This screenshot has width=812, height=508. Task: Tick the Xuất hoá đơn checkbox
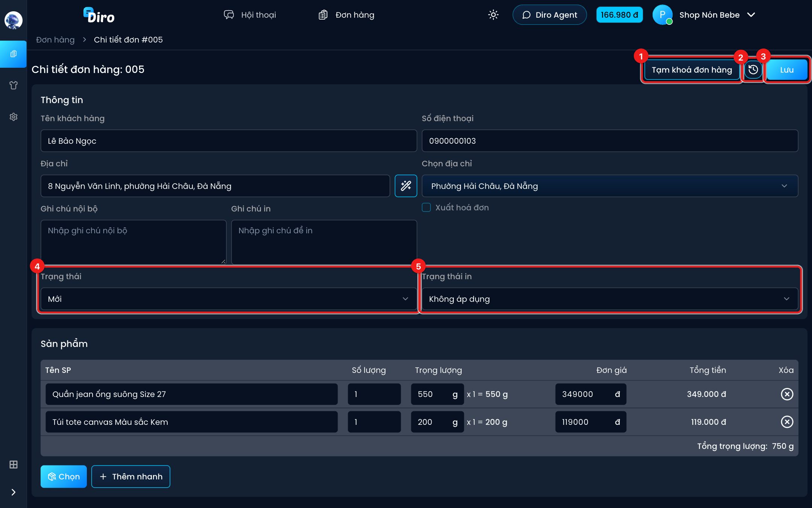[x=426, y=207]
